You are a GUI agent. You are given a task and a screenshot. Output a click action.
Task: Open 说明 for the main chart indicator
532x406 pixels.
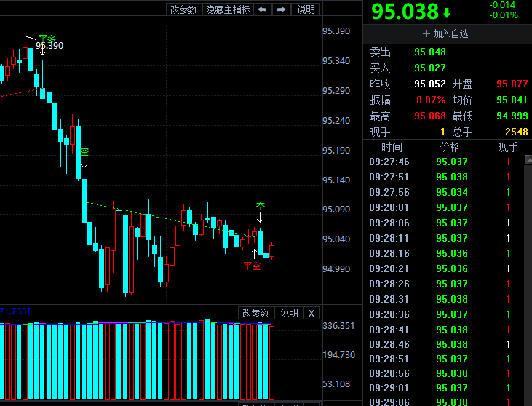[x=306, y=9]
